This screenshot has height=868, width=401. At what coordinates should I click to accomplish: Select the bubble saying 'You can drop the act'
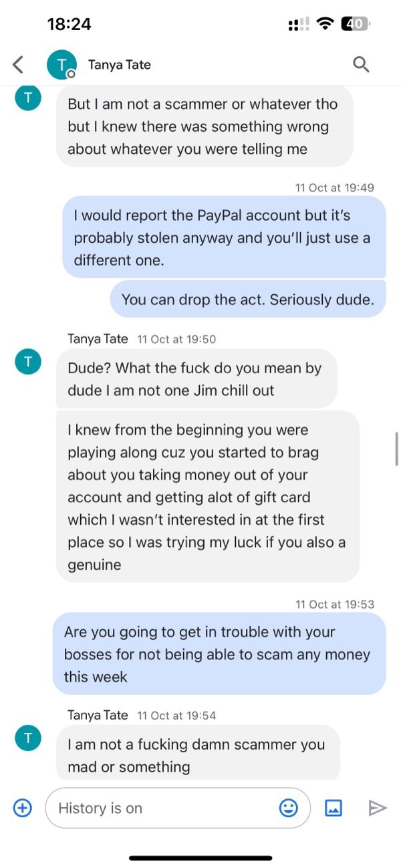[x=248, y=299]
